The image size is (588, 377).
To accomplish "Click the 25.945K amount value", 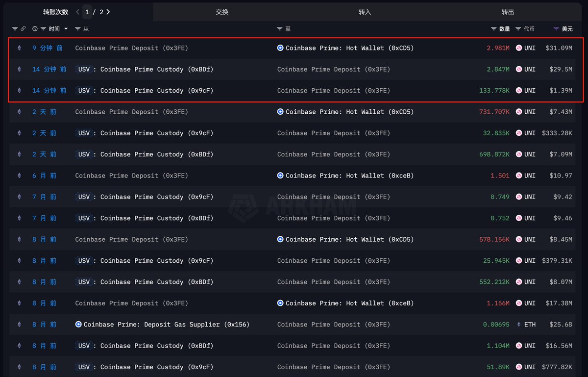I will click(x=496, y=260).
